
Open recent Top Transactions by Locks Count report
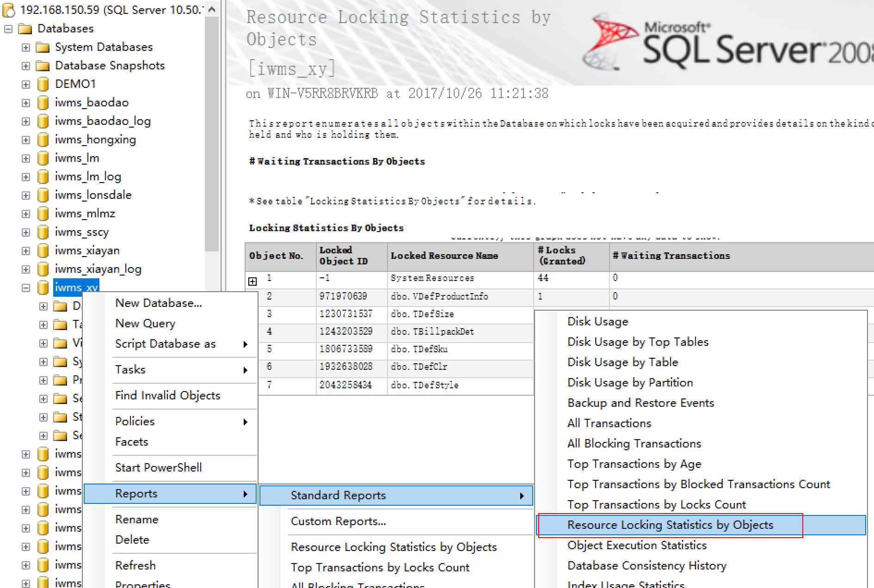396,568
